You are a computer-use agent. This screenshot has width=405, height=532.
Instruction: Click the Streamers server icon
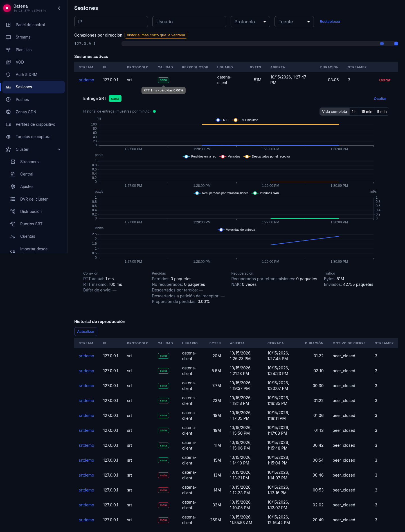[x=13, y=162]
